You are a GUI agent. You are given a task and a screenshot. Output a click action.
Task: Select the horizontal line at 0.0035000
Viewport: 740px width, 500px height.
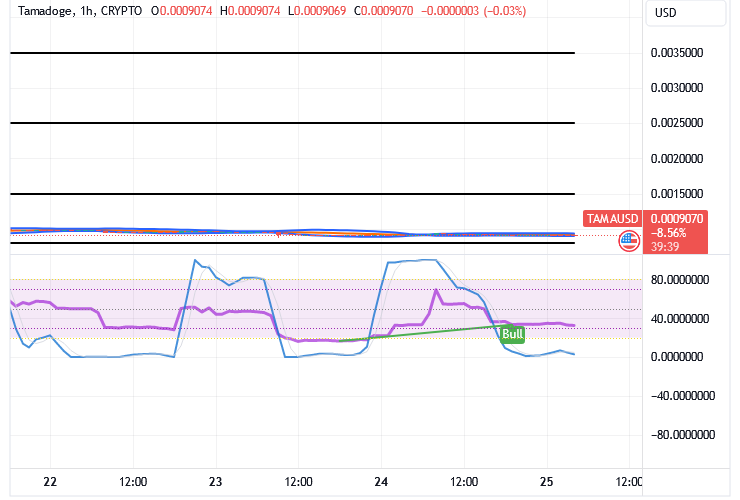(x=293, y=53)
